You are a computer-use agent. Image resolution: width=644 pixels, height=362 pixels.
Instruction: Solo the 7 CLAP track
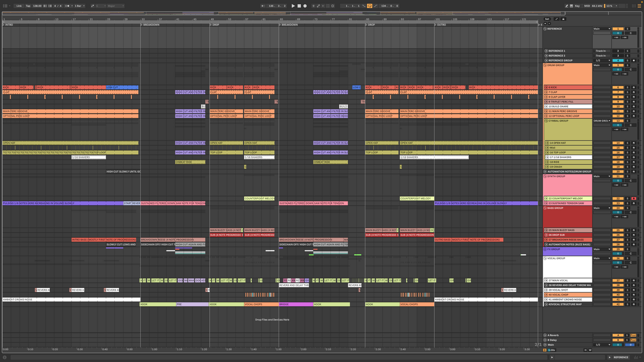[627, 92]
